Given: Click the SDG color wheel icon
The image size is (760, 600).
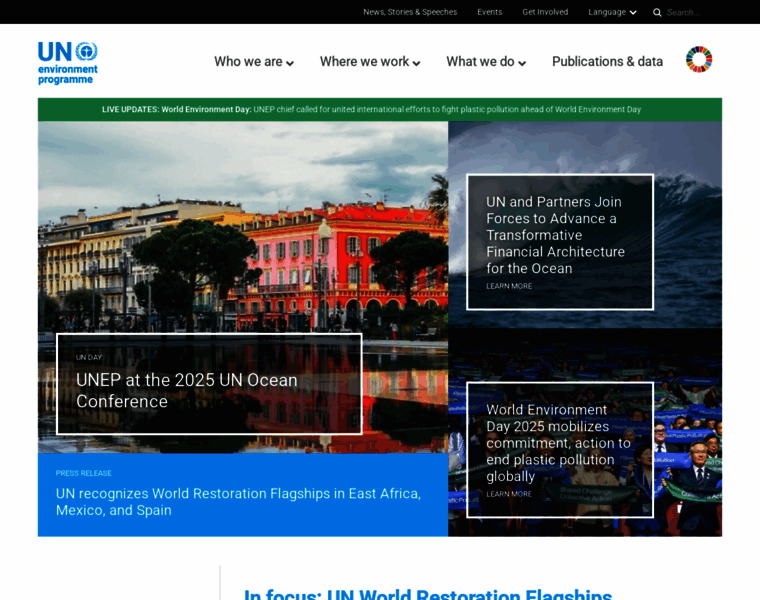Looking at the screenshot, I should pyautogui.click(x=698, y=60).
